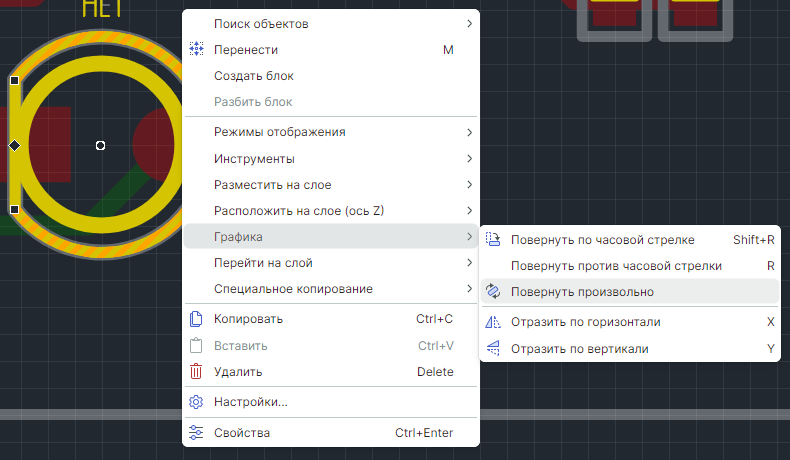Click the Настройки gear icon
Viewport: 790px width, 460px height.
click(x=196, y=402)
